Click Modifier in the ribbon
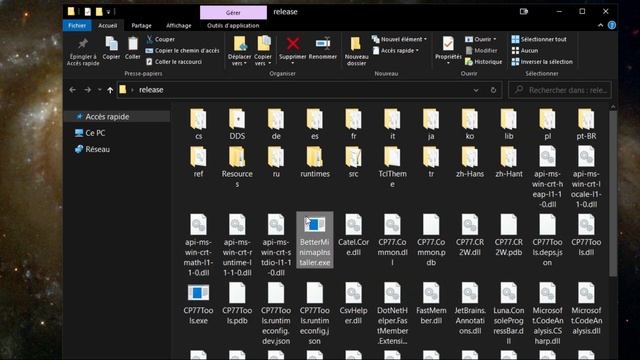This screenshot has height=360, width=640. [x=481, y=51]
